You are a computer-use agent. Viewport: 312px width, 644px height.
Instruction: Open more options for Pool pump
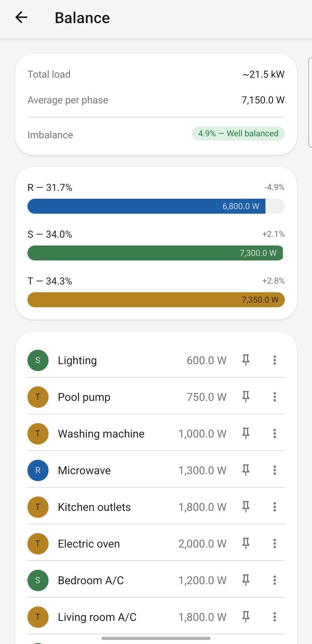pos(275,397)
